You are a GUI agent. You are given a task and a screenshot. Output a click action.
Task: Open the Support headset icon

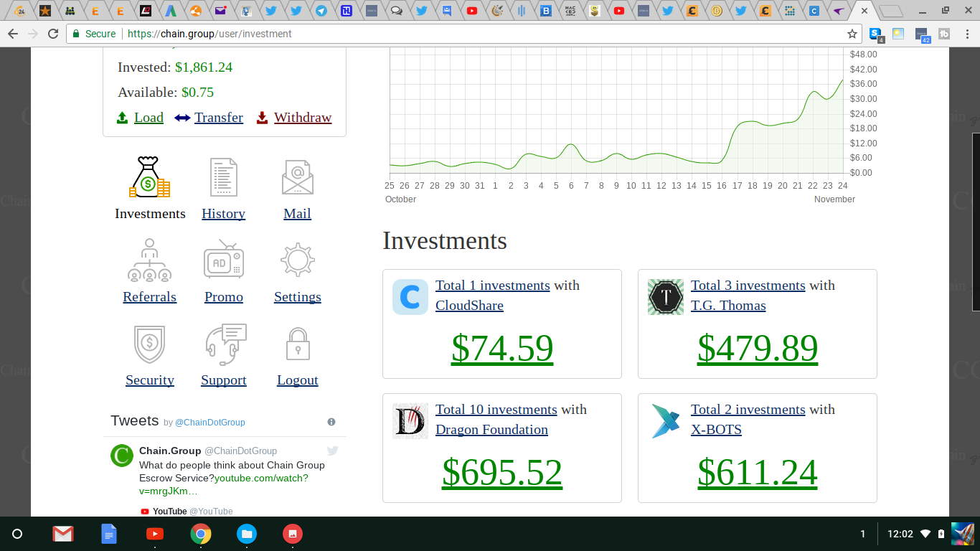[225, 344]
